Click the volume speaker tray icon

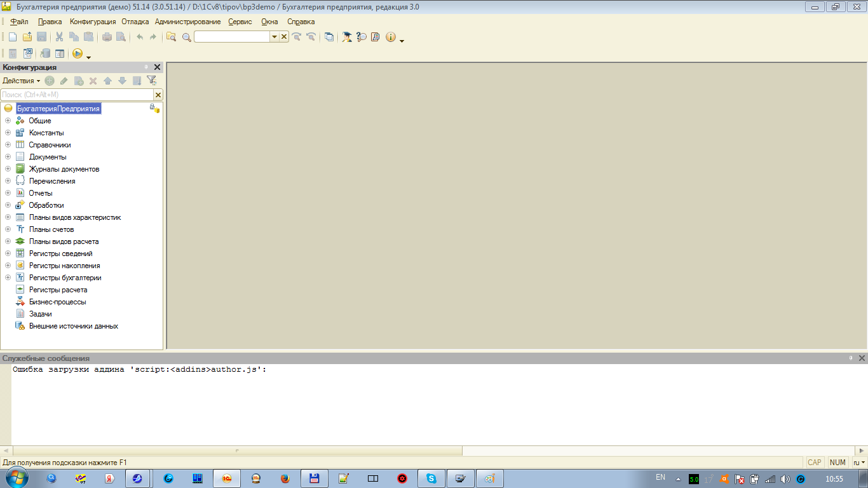tap(785, 479)
